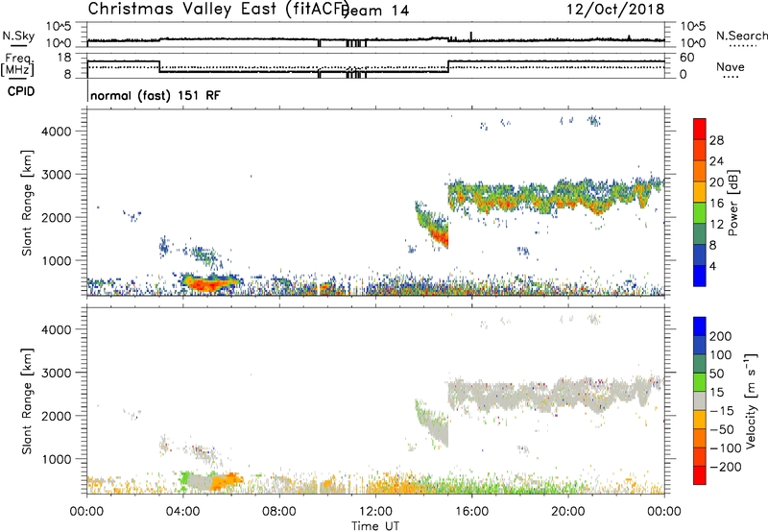Click the blue top of the Velocity colorbar
Screen dimensions: 768x532
pos(700,326)
